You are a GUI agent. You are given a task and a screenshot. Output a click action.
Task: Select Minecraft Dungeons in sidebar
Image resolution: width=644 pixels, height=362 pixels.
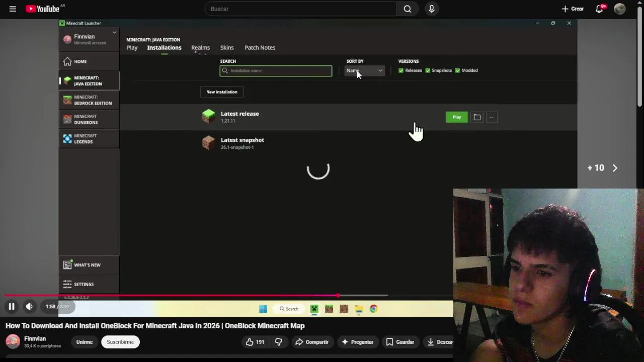point(89,119)
